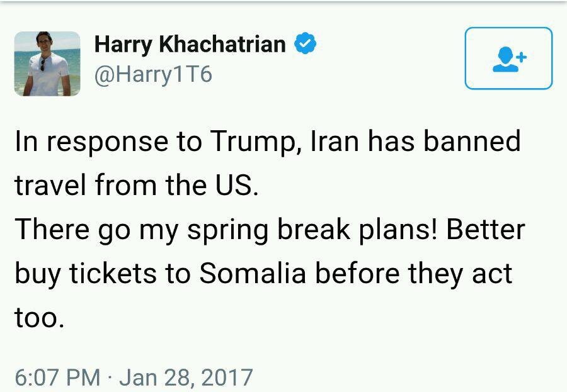Open the Harry Khachatrian display name
567x392 pixels.
(189, 45)
